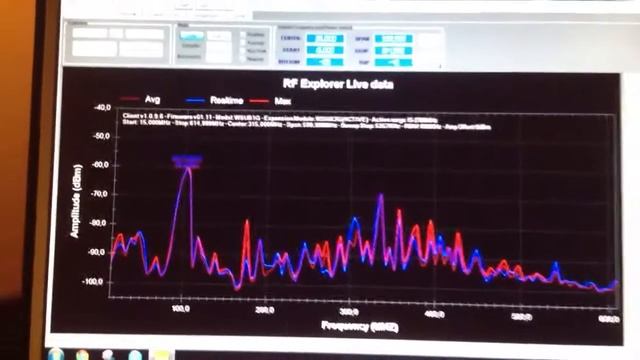Screen dimensions: 640x360
Task: Toggle the Average trace checkbox
Action: point(243,42)
